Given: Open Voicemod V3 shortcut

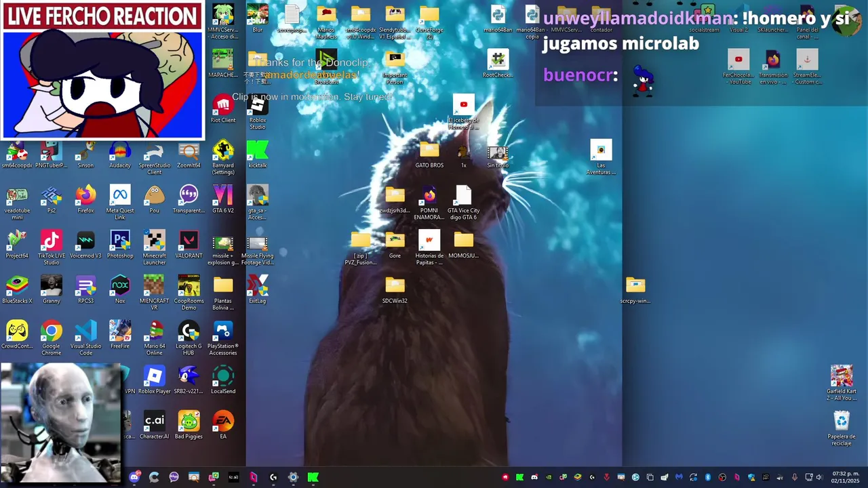Looking at the screenshot, I should pyautogui.click(x=85, y=245).
